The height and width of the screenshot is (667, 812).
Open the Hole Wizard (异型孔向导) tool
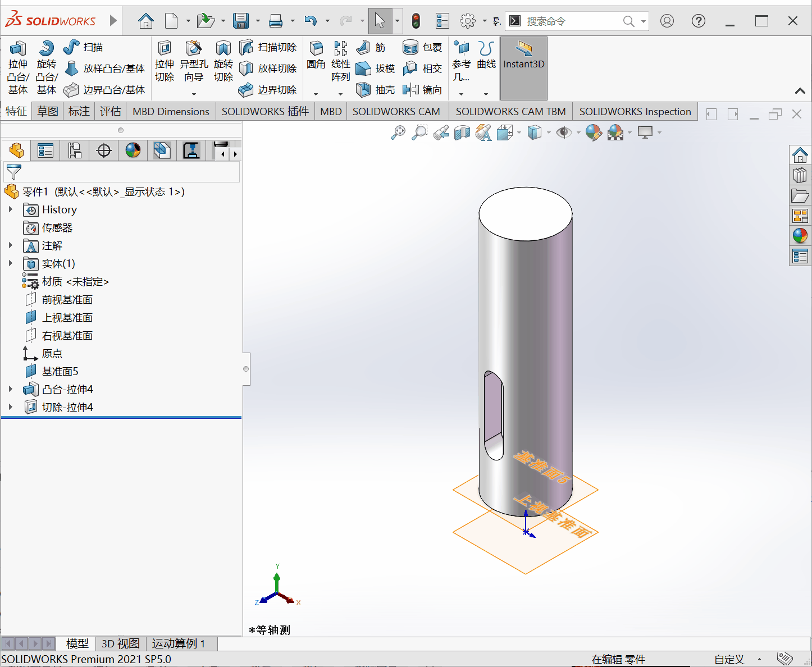click(194, 62)
